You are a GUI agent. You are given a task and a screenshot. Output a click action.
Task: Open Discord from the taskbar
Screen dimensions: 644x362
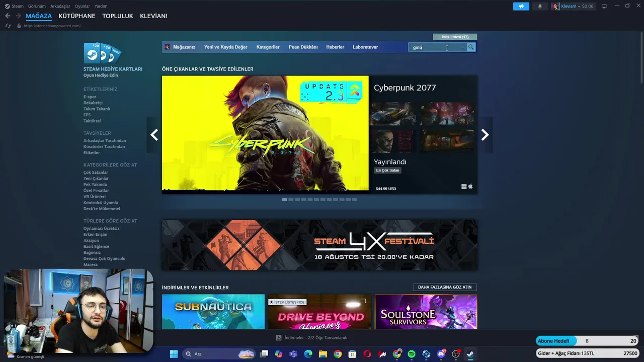[x=441, y=354]
